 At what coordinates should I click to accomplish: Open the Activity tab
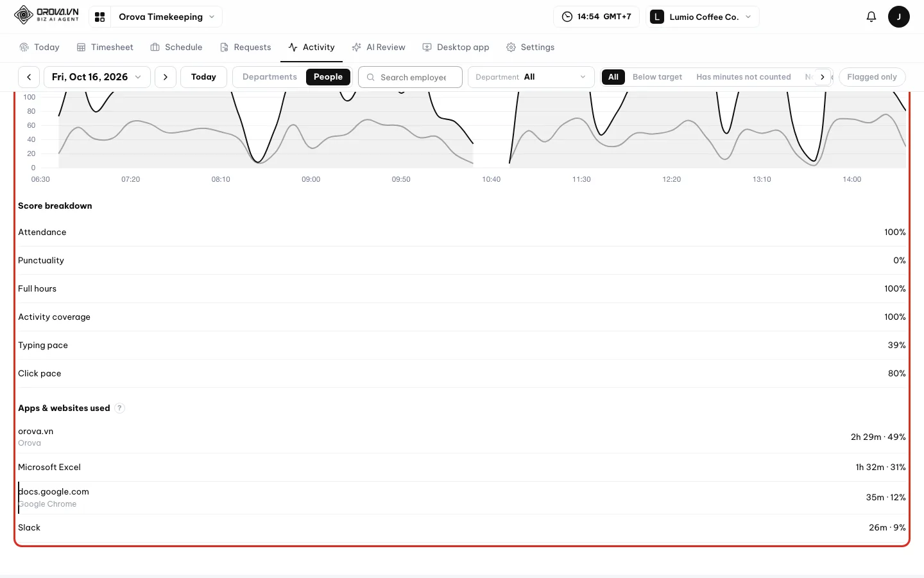coord(311,48)
